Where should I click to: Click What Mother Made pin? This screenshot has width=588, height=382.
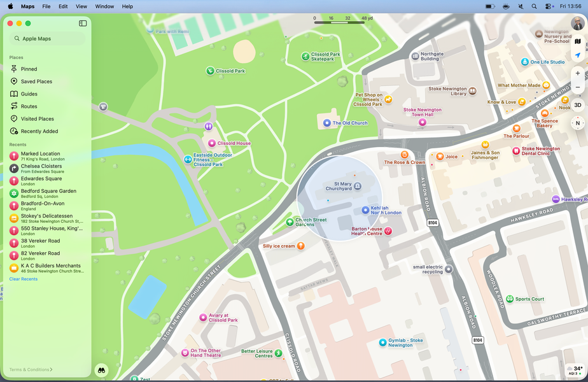coord(547,85)
